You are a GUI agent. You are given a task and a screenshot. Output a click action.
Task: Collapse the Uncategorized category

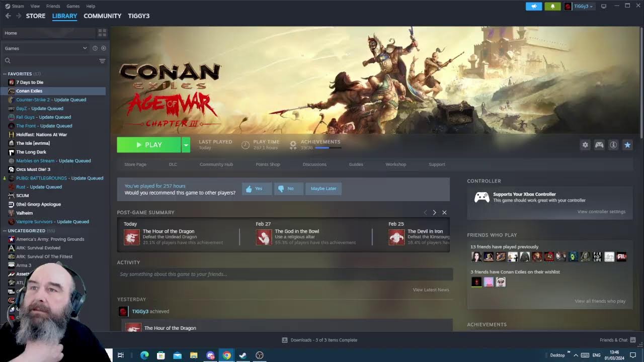click(x=5, y=231)
